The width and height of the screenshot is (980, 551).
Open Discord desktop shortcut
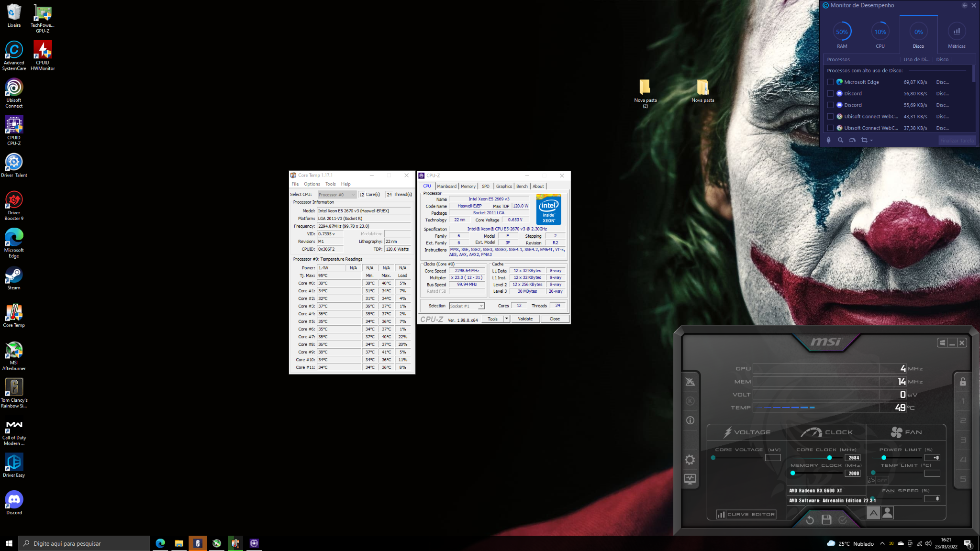pos(14,503)
